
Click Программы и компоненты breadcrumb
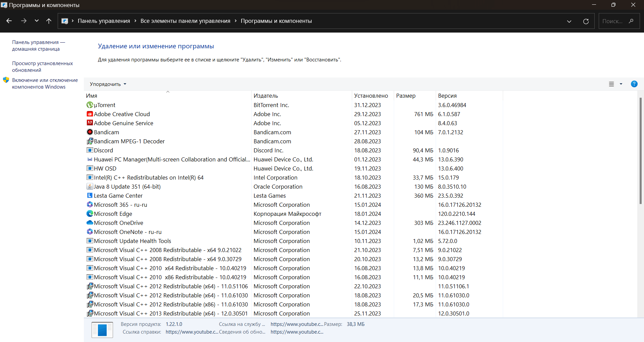pos(276,21)
